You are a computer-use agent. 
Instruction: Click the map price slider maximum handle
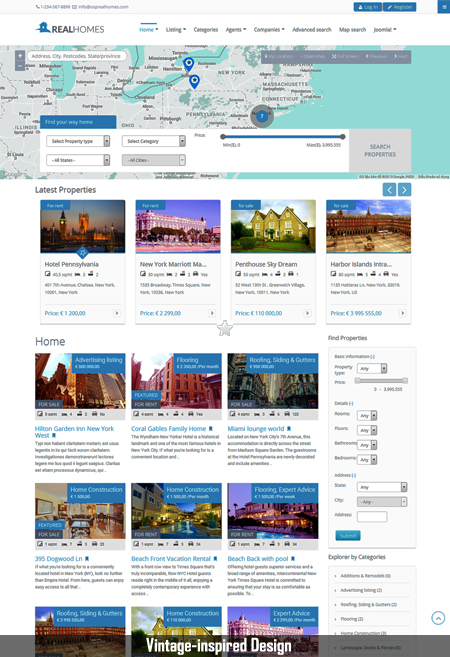point(343,137)
